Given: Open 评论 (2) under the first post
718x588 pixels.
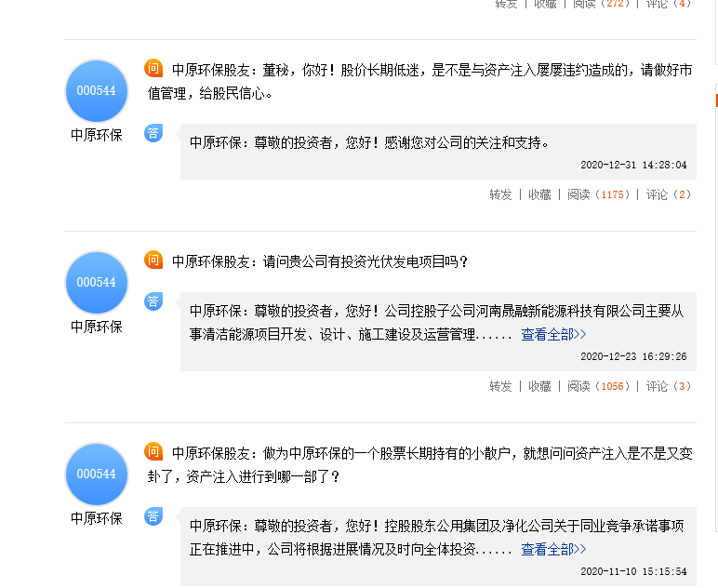Looking at the screenshot, I should (669, 194).
